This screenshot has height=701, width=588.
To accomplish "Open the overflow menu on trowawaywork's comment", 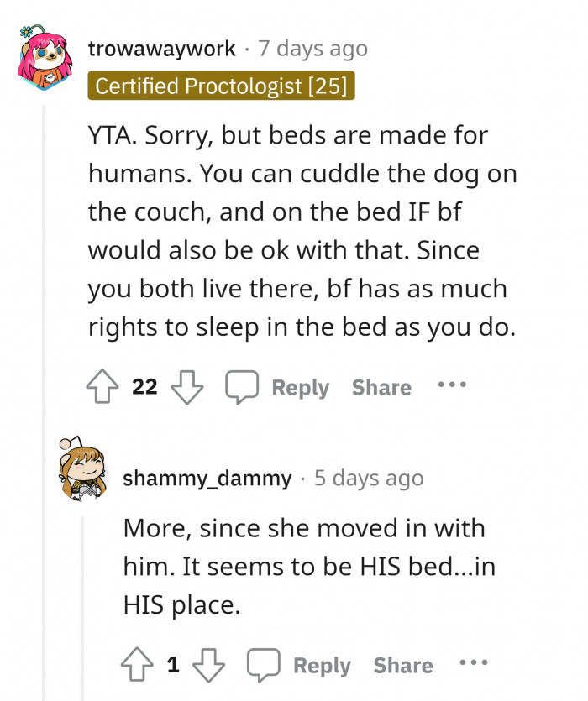I will tap(452, 385).
